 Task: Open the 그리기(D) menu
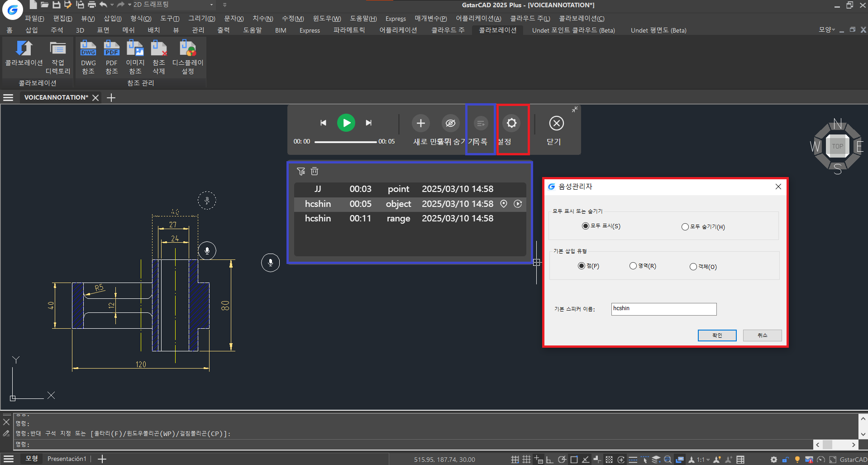tap(202, 19)
